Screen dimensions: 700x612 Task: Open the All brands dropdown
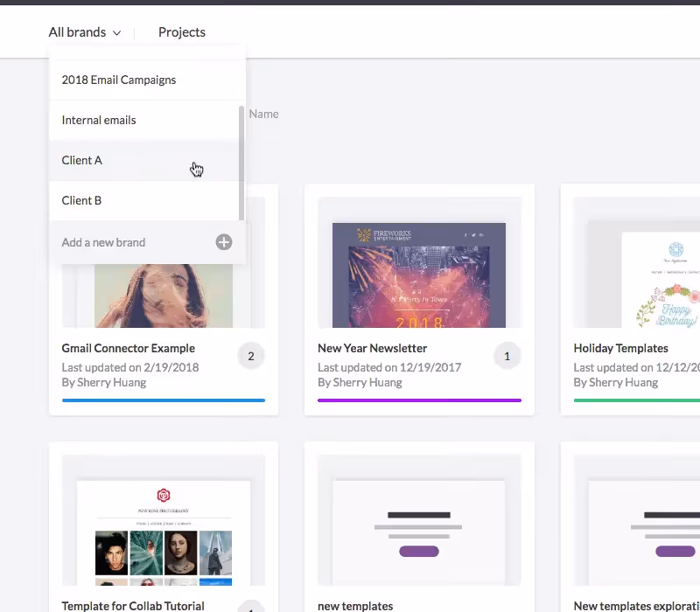(x=85, y=32)
